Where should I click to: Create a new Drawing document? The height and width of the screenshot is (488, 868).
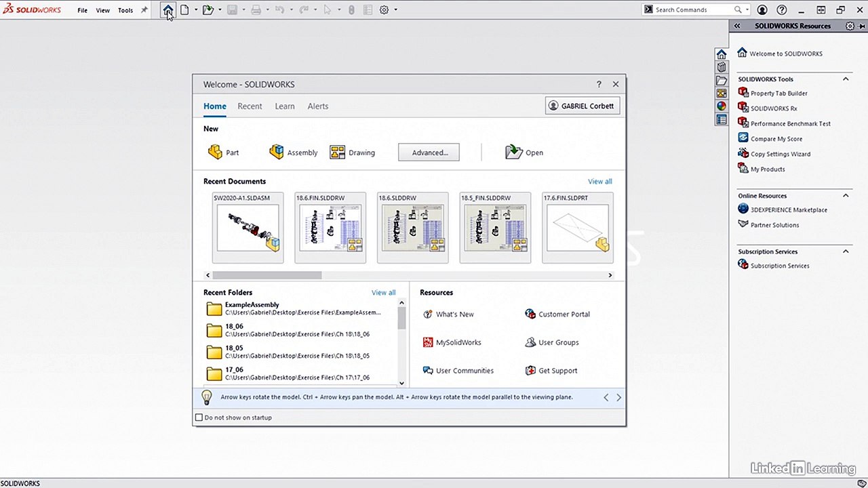pos(352,152)
